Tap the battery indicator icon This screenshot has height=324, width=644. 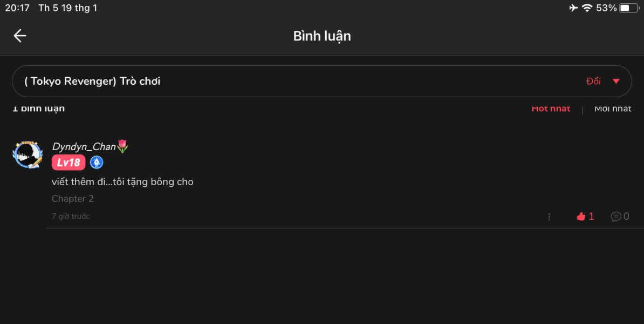click(628, 8)
